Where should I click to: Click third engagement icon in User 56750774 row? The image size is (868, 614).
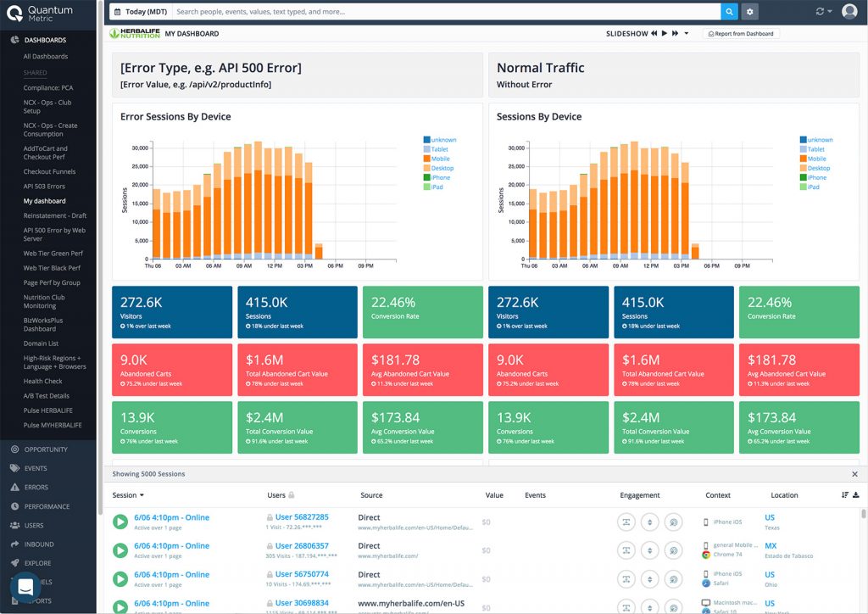(x=674, y=579)
